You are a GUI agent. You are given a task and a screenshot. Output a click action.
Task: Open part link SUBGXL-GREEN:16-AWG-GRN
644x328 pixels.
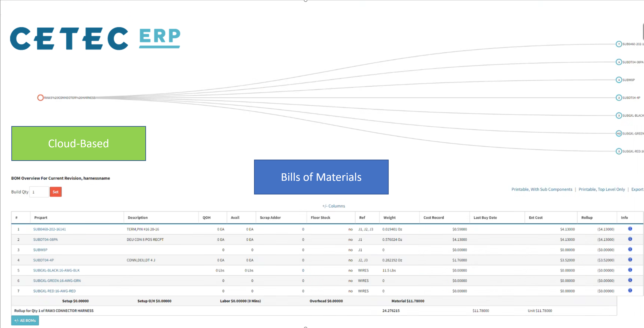(57, 281)
